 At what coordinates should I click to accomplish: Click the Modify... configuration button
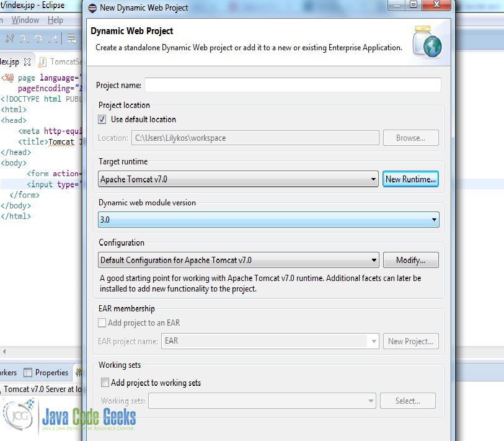click(x=410, y=260)
